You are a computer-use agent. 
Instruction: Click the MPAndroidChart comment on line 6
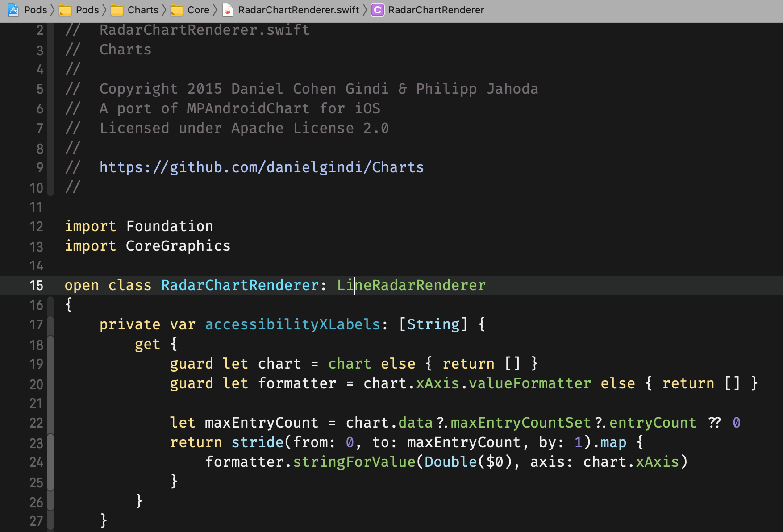click(240, 108)
